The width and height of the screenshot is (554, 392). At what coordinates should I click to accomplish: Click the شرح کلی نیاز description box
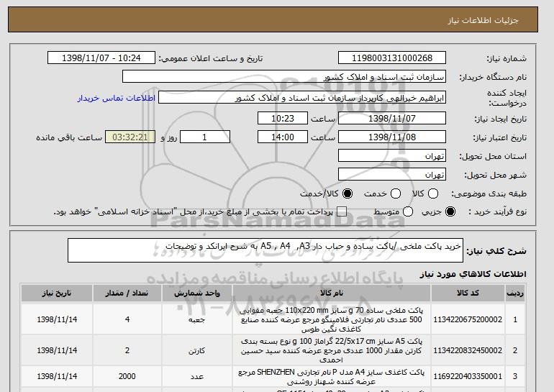[x=265, y=250]
